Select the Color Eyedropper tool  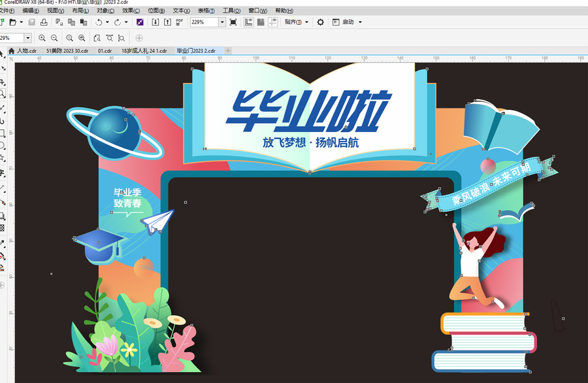pyautogui.click(x=2, y=243)
